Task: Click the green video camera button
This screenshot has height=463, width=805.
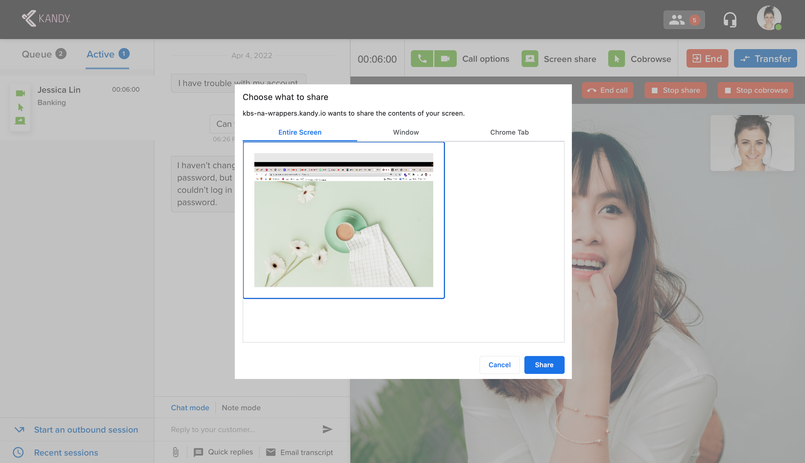Action: pyautogui.click(x=445, y=59)
